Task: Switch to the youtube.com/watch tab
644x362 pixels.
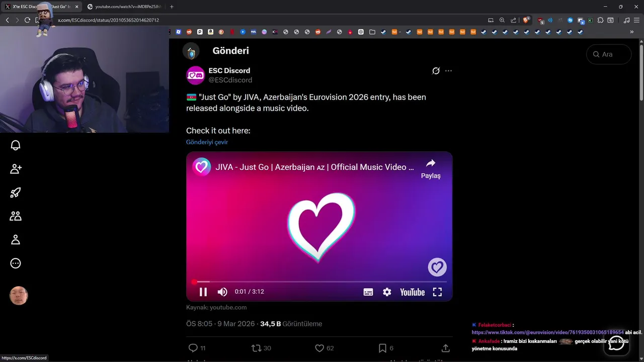Action: (x=125, y=7)
